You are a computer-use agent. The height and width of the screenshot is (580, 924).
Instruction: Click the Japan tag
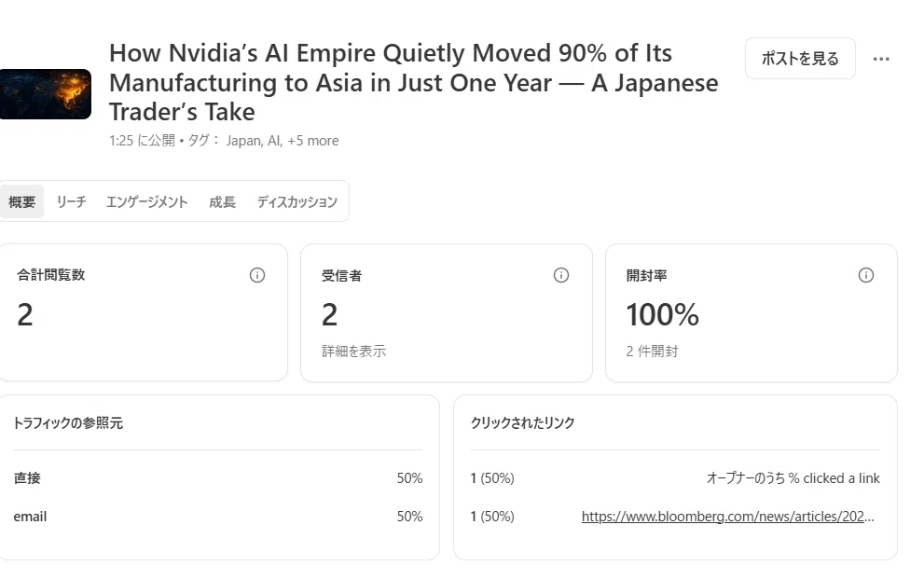click(x=243, y=141)
